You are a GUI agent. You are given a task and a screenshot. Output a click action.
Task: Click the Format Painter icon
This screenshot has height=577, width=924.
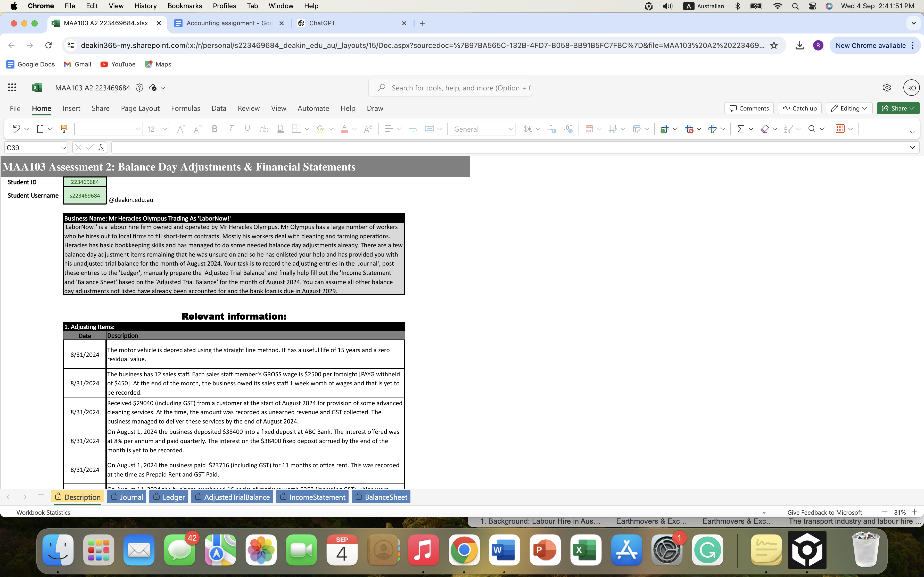click(64, 129)
